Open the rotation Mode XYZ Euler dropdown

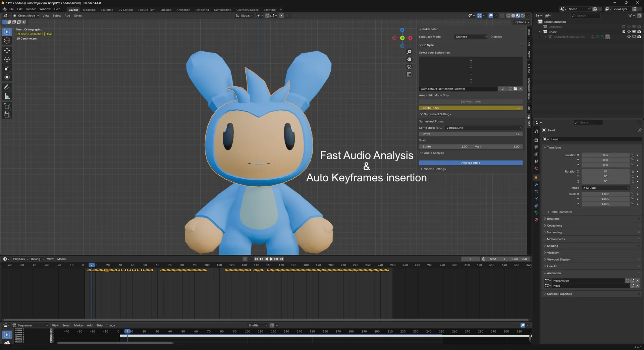[x=606, y=188]
